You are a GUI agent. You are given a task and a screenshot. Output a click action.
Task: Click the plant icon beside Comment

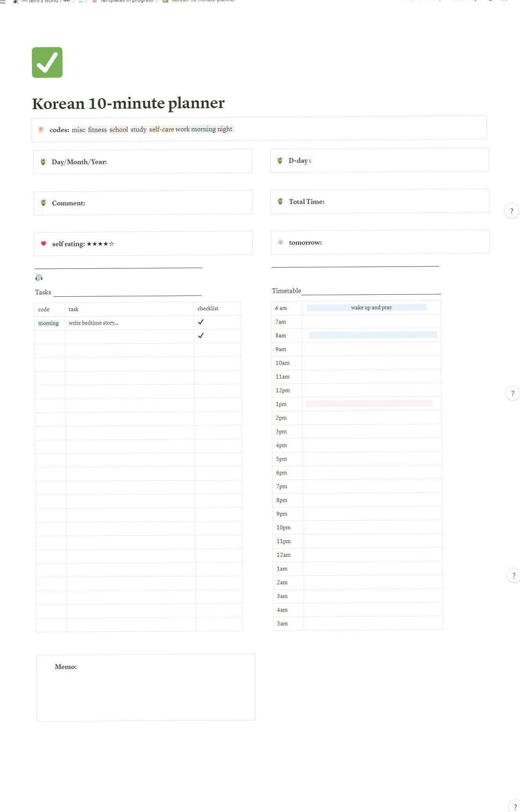coord(43,203)
